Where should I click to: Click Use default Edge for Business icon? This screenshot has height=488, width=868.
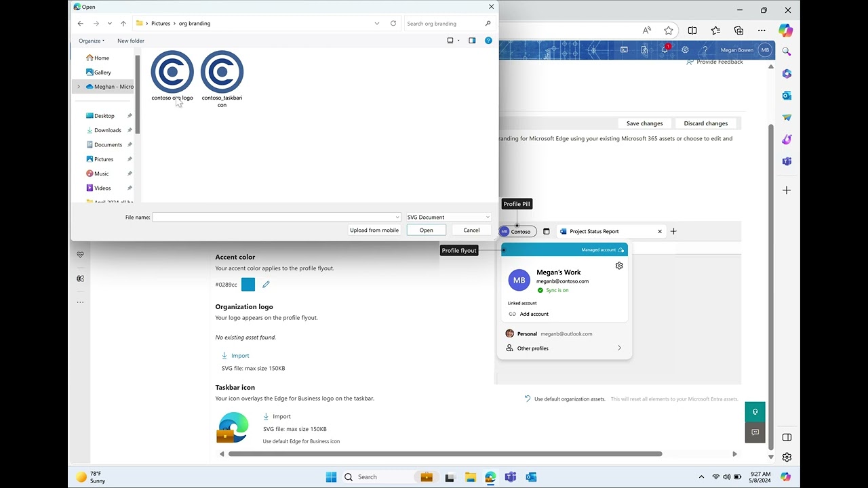coord(301,441)
